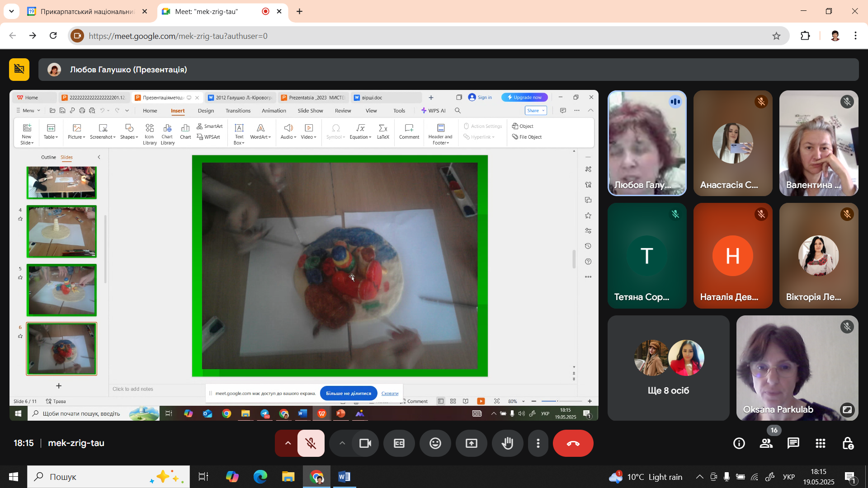The width and height of the screenshot is (868, 488).
Task: Open Chrome menu three dots
Action: click(855, 36)
